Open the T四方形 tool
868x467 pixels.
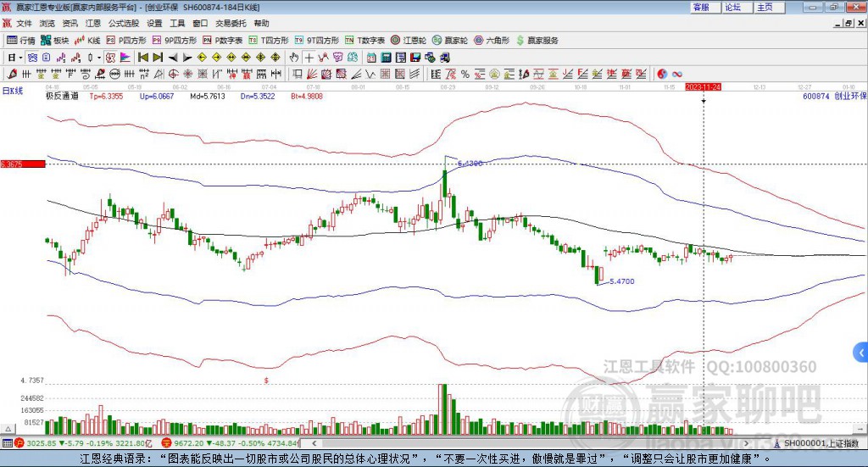point(269,41)
